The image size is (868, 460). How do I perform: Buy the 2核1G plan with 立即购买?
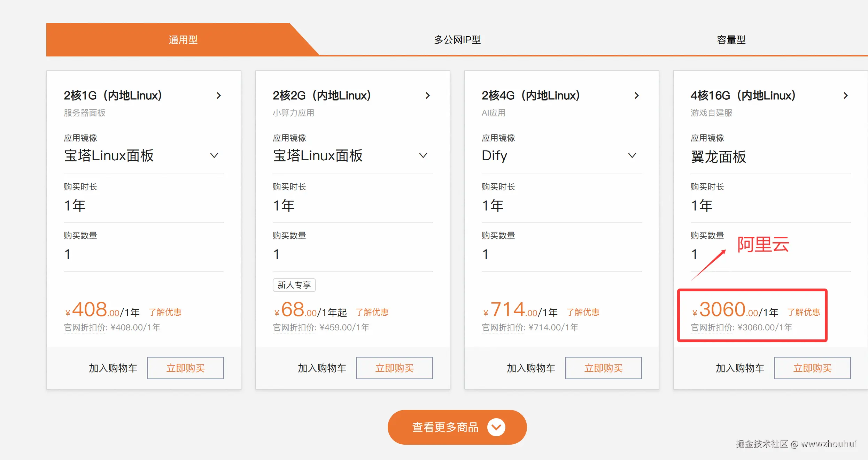pyautogui.click(x=186, y=368)
